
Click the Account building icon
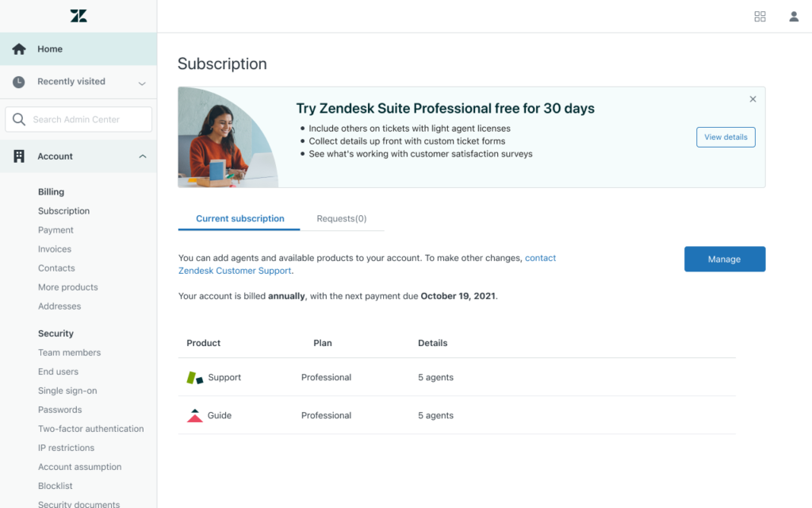coord(19,156)
